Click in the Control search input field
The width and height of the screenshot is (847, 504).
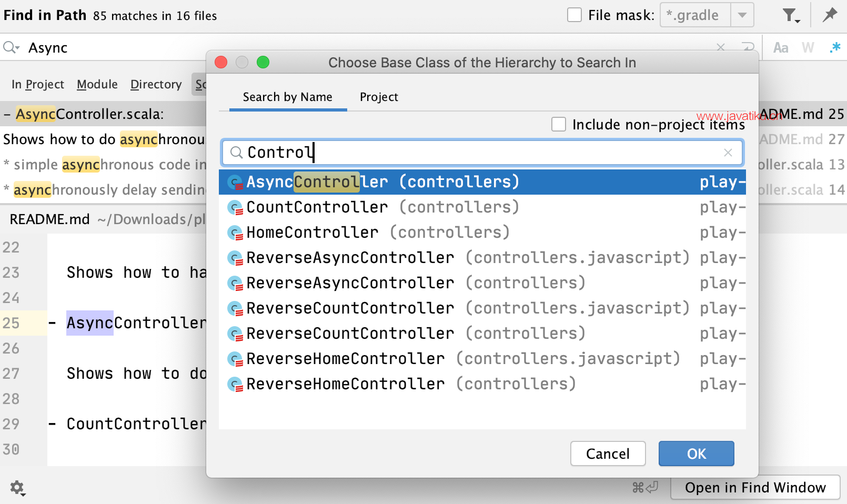click(481, 153)
